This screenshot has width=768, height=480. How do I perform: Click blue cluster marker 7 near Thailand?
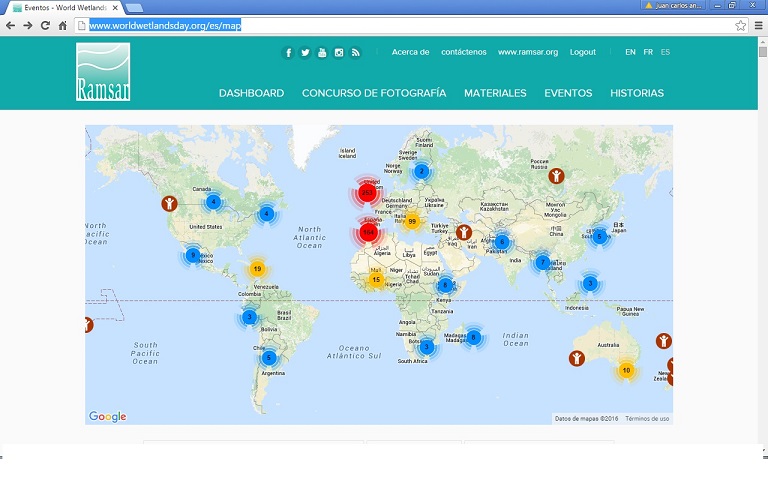click(542, 263)
